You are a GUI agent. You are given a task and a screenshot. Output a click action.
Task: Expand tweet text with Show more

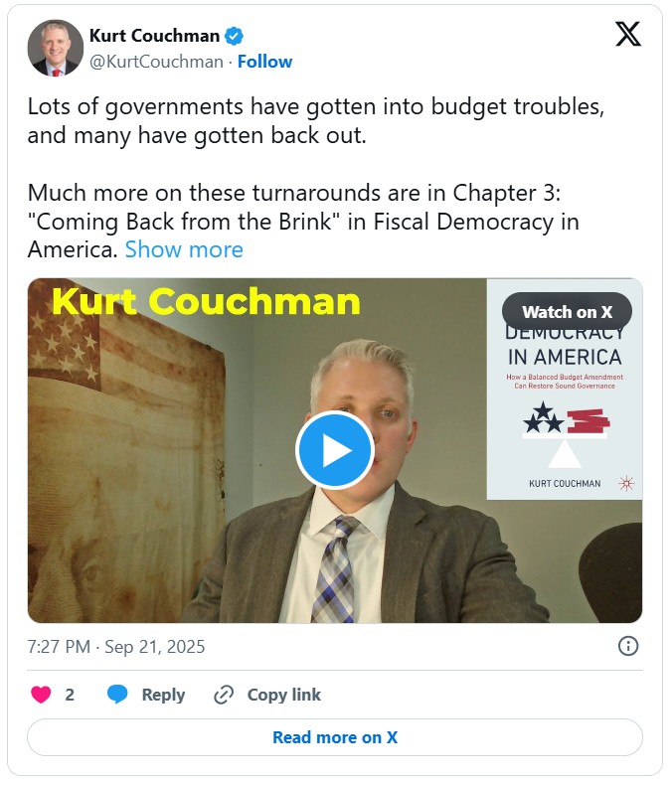[184, 249]
